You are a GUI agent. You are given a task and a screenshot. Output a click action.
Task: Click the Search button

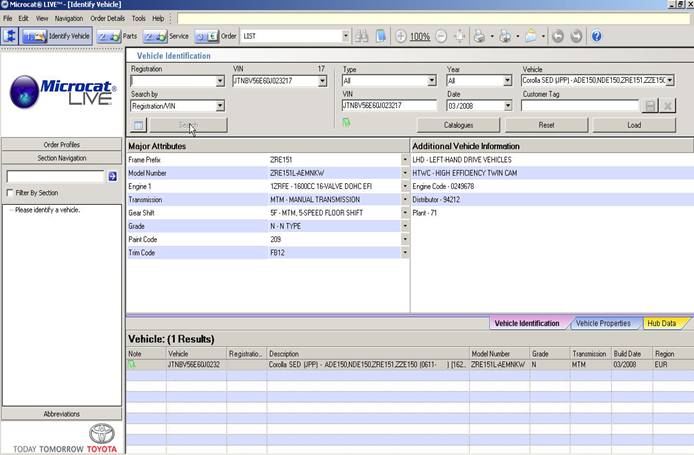pos(189,125)
